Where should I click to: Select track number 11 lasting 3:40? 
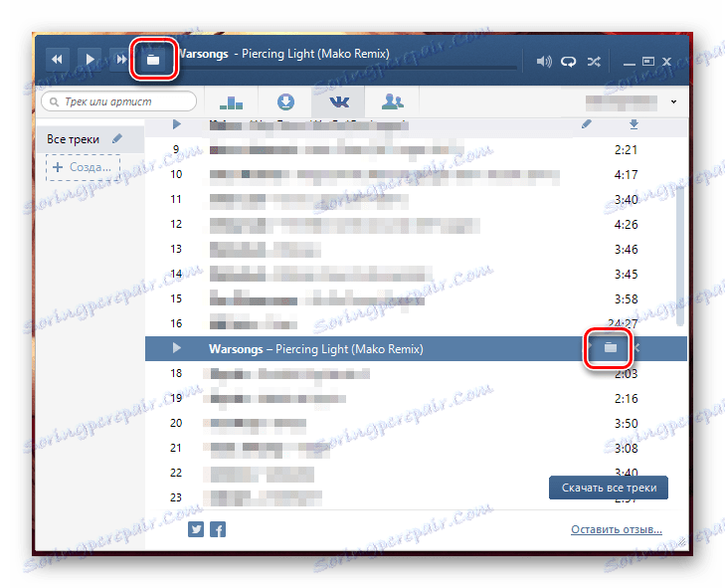[416, 199]
